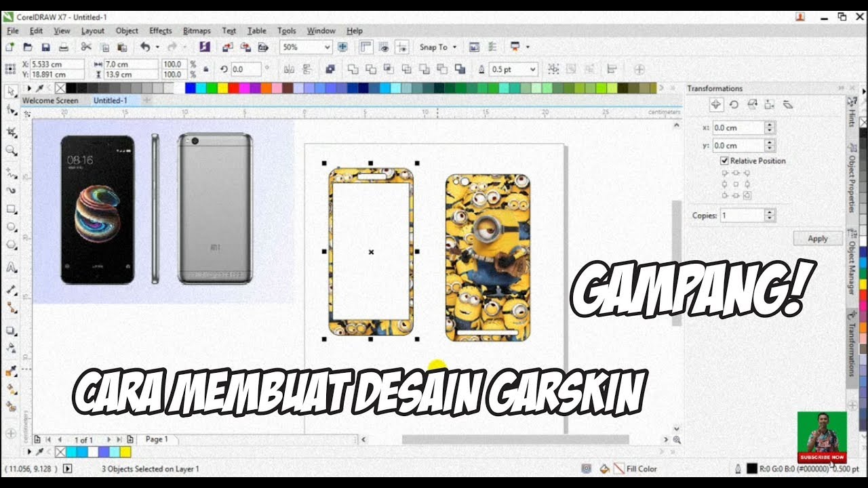Pick the no-fill X swatch
The width and height of the screenshot is (868, 488).
point(60,88)
